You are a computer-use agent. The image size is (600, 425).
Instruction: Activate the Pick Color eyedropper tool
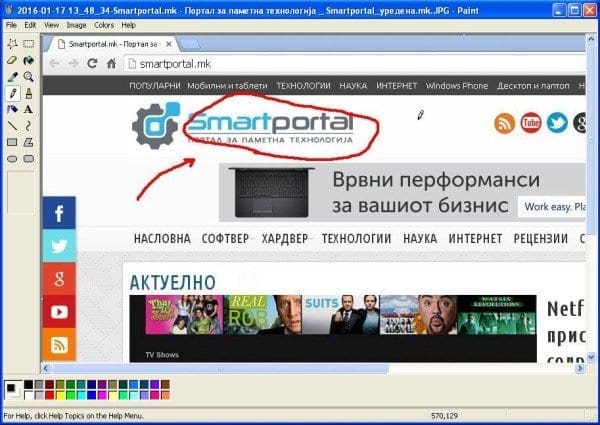pyautogui.click(x=12, y=77)
